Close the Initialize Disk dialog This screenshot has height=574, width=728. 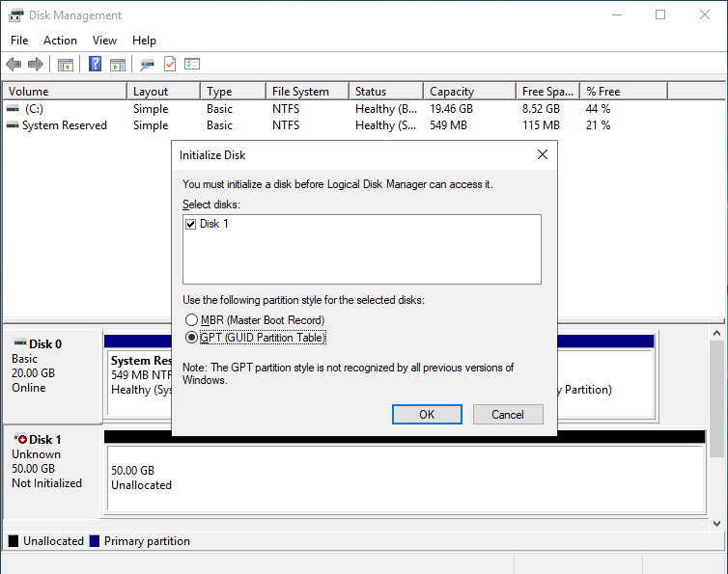543,154
